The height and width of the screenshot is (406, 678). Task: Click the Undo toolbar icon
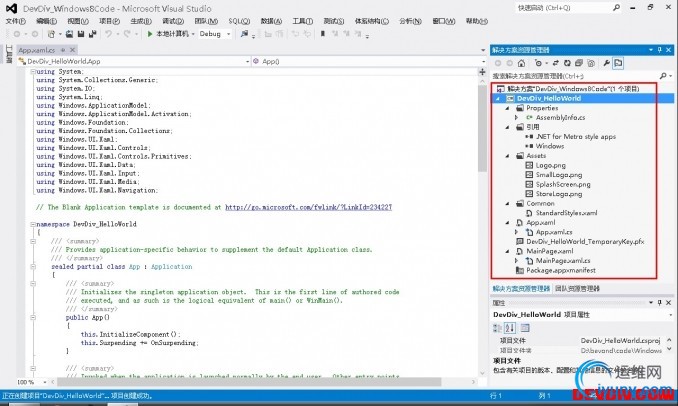(x=108, y=34)
